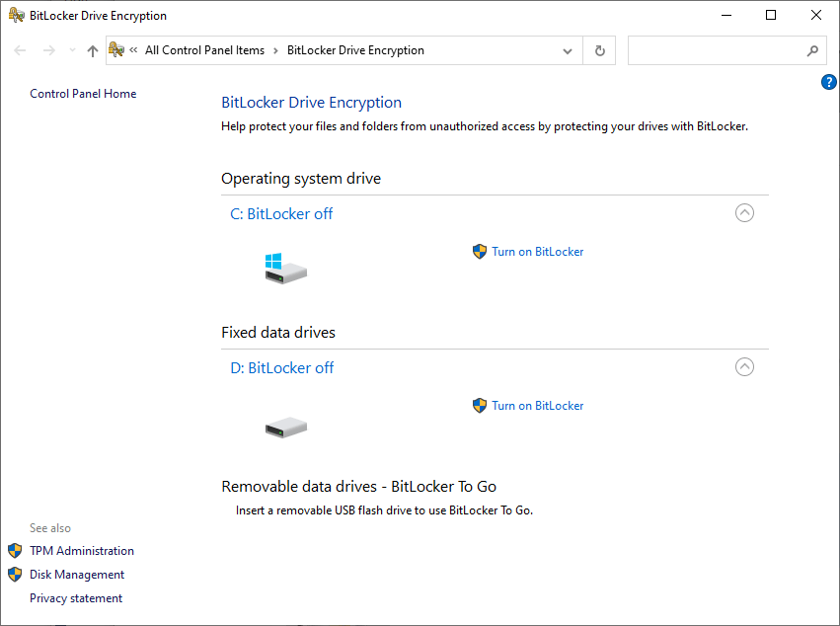Open Help via the blue question mark
This screenshot has width=840, height=626.
(x=829, y=82)
